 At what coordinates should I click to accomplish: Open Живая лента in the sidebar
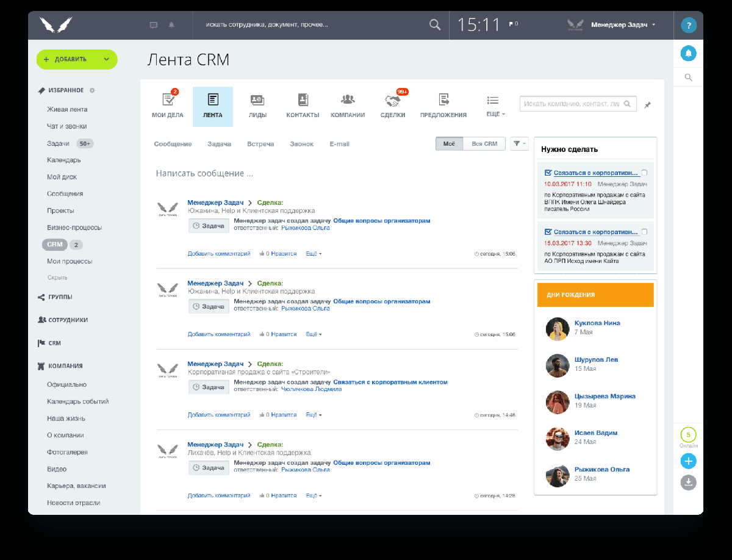click(x=67, y=109)
